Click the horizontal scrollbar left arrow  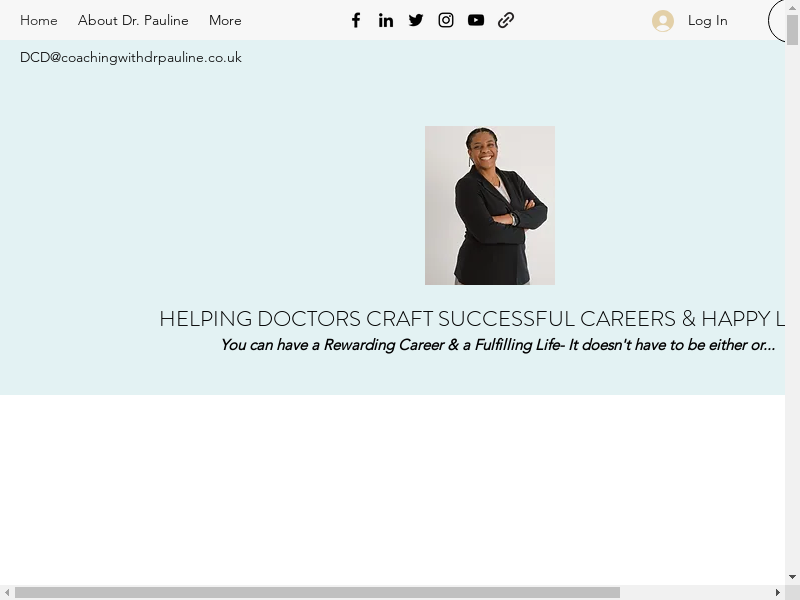coord(7,592)
